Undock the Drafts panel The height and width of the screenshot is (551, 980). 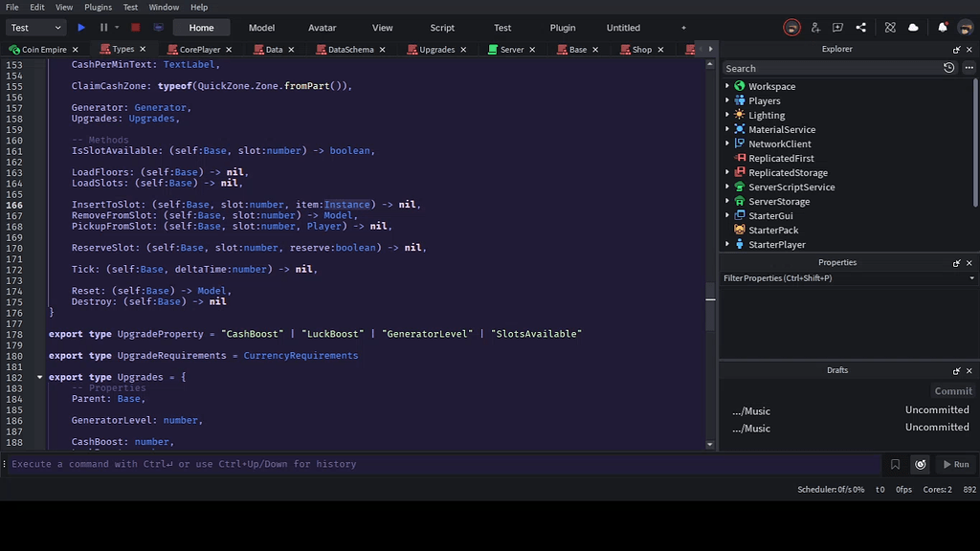pos(956,370)
